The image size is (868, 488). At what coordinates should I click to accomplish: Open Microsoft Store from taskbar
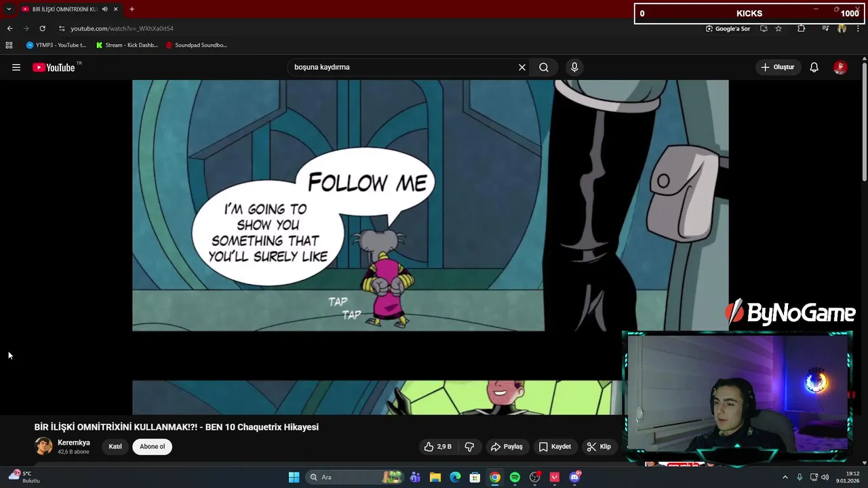475,477
